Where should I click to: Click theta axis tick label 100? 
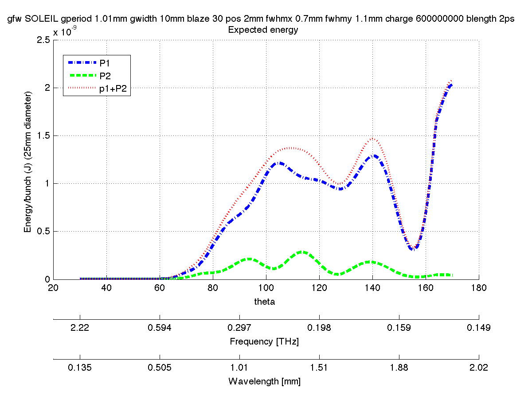(x=266, y=288)
